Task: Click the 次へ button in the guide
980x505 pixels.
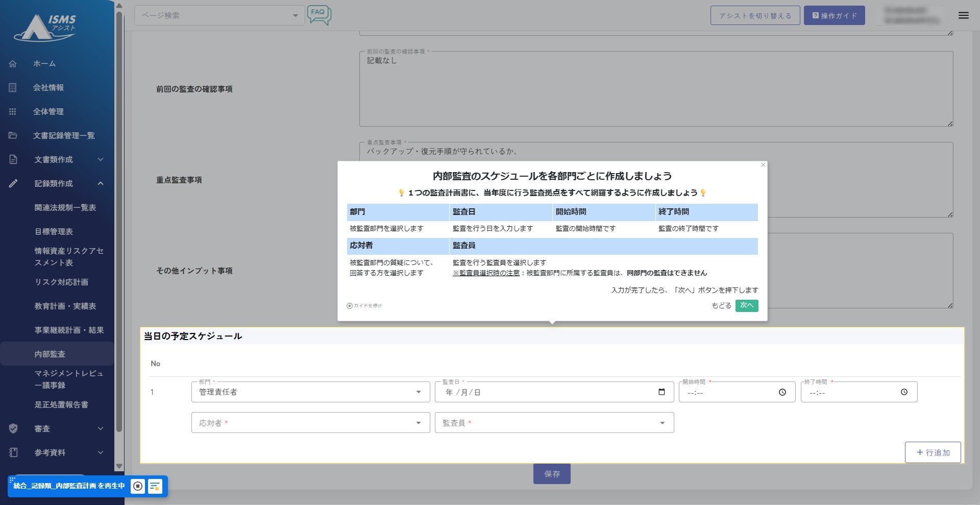Action: pos(746,305)
